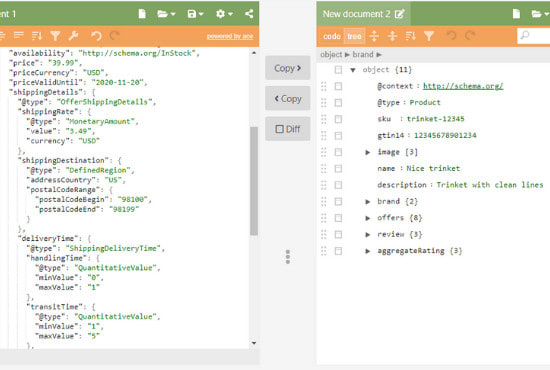Click the 'Trinket with clean lines' description value
Viewport: 550px width, 370px height.
(x=490, y=185)
